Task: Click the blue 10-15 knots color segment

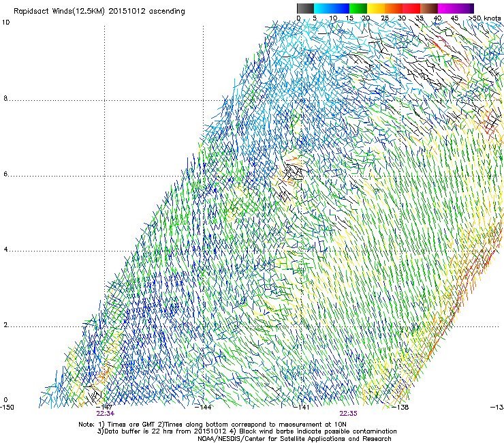Action: click(341, 8)
